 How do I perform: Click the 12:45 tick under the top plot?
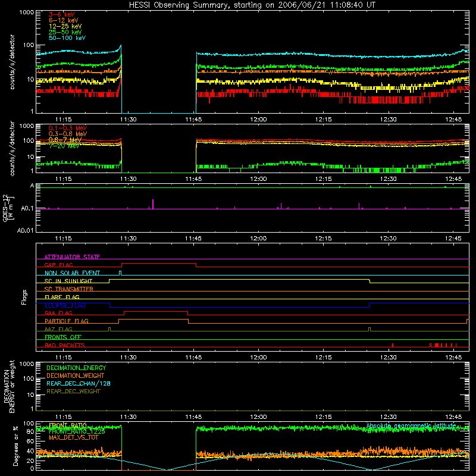(x=453, y=120)
